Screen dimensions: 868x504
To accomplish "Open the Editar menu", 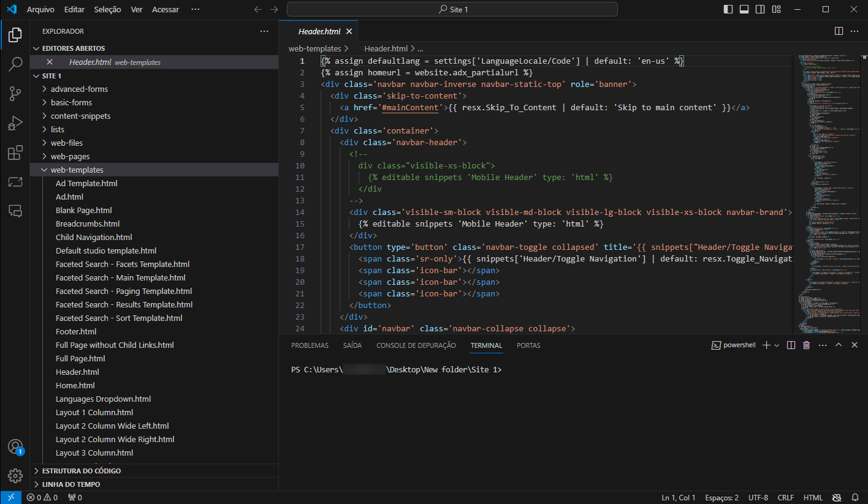I will 74,9.
